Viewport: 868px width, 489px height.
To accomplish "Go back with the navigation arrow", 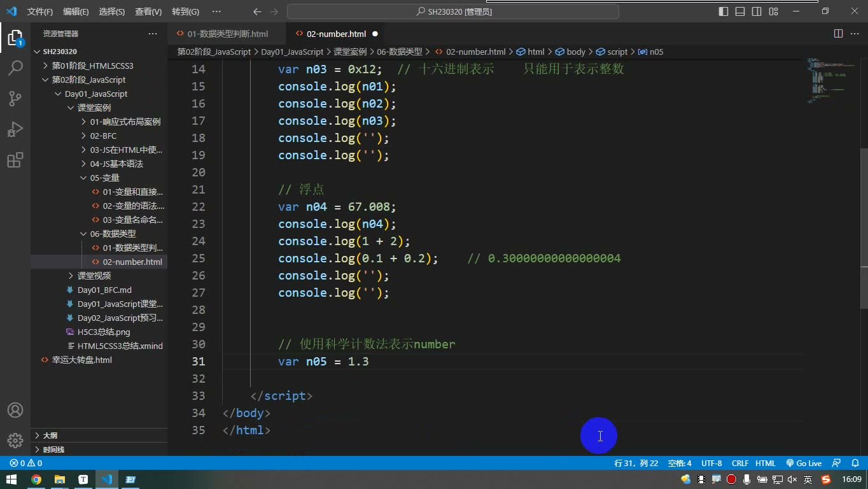I will click(x=257, y=11).
